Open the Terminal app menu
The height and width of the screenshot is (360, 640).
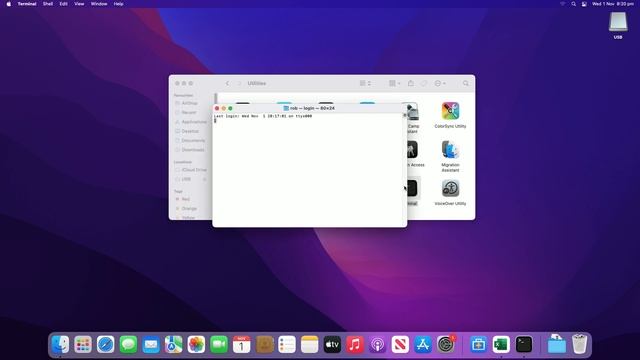coord(27,4)
